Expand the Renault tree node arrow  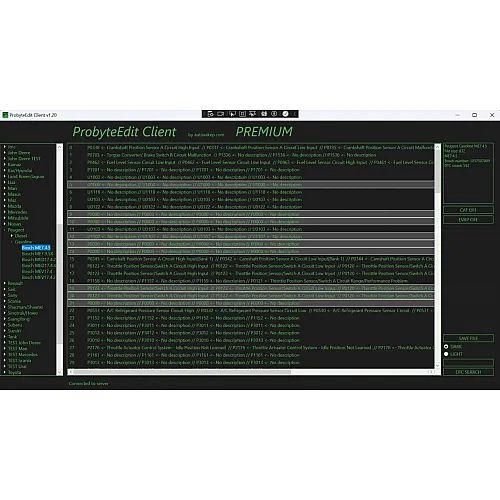coord(5,283)
